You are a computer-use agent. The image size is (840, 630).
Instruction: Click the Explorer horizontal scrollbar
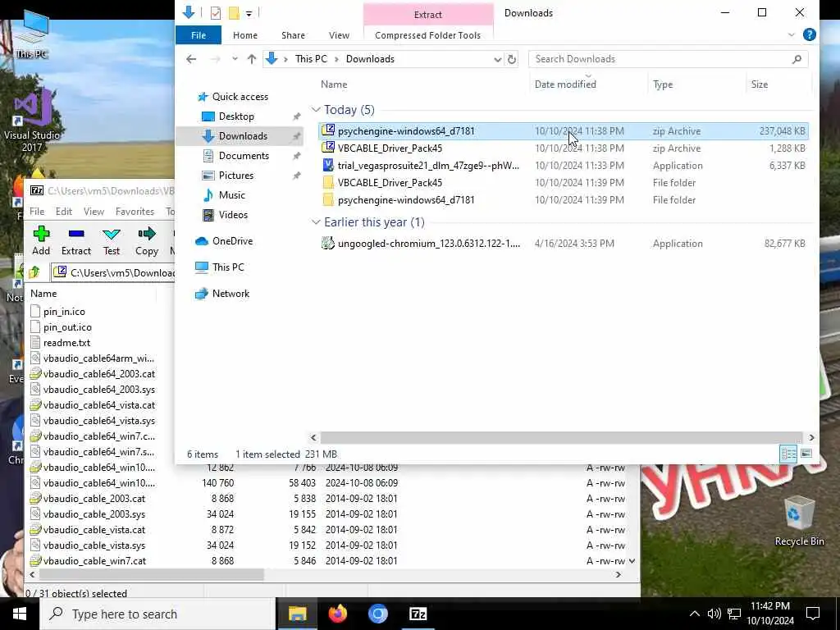point(562,437)
